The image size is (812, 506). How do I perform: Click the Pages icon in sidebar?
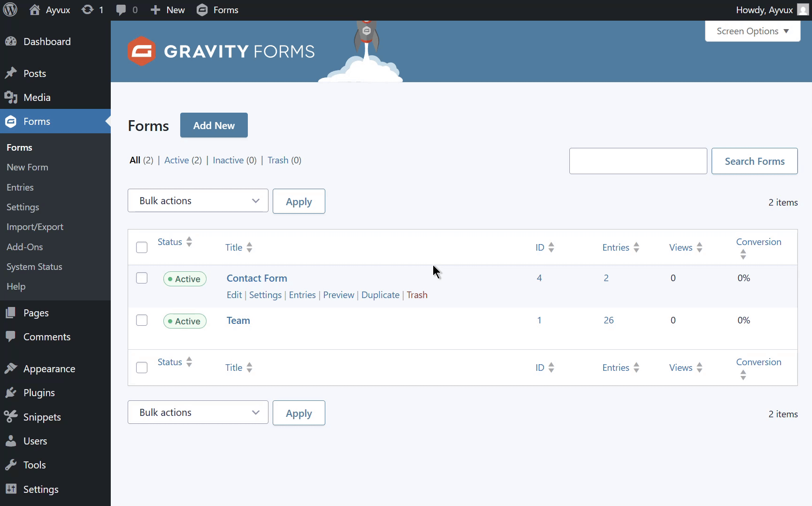(x=11, y=313)
